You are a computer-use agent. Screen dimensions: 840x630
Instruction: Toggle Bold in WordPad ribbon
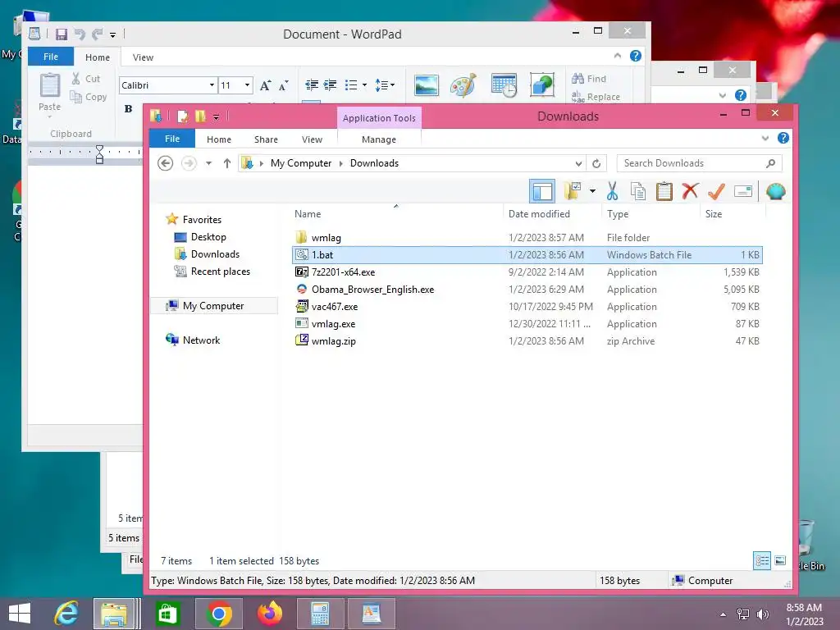coord(128,109)
